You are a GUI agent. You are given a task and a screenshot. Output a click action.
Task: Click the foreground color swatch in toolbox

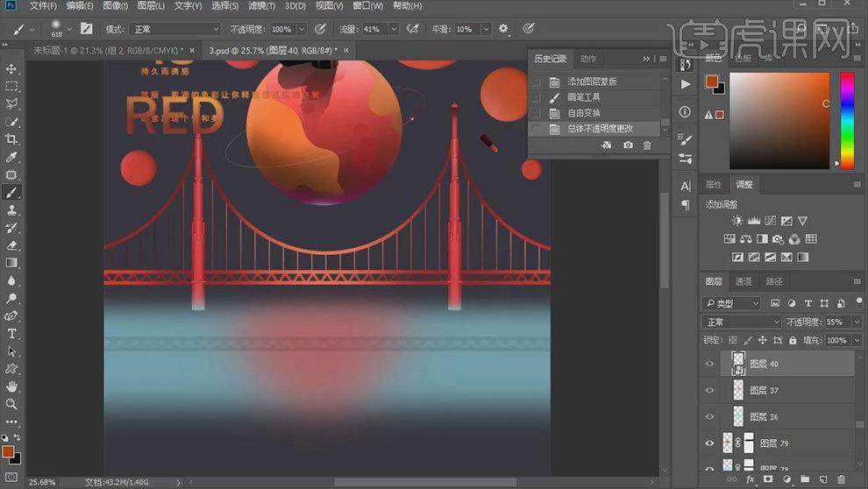[8, 451]
